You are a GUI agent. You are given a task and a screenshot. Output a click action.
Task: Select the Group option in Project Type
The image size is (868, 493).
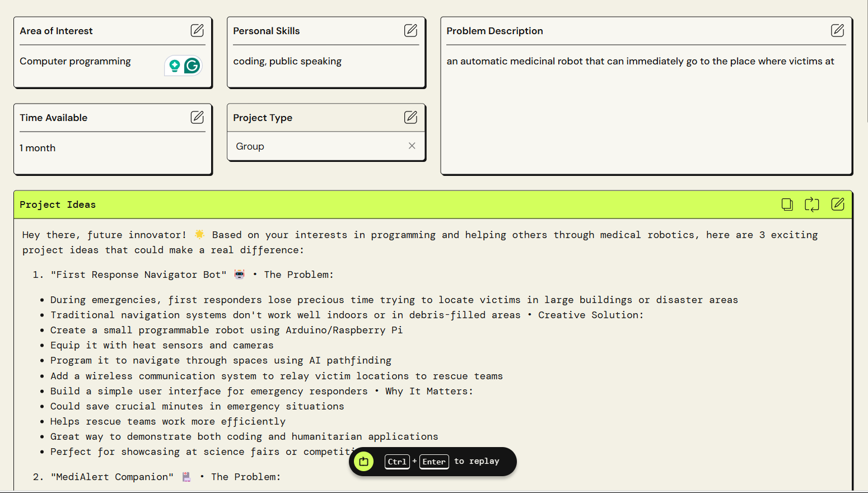point(250,146)
